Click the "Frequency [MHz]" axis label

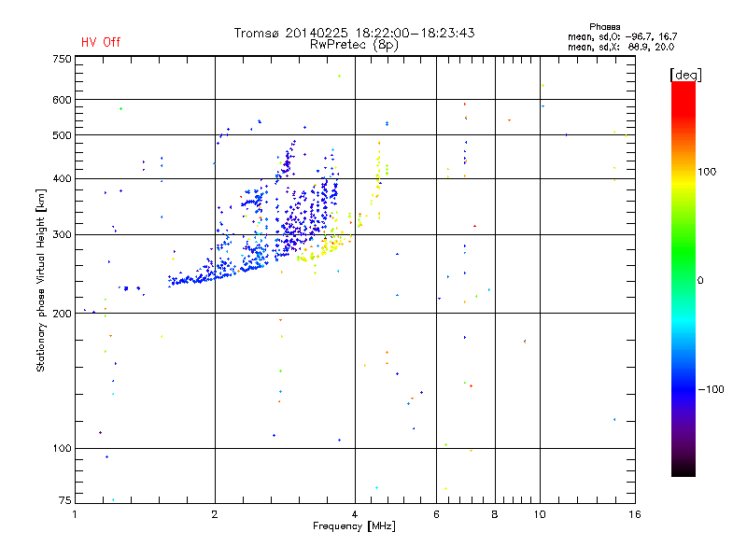(x=354, y=526)
